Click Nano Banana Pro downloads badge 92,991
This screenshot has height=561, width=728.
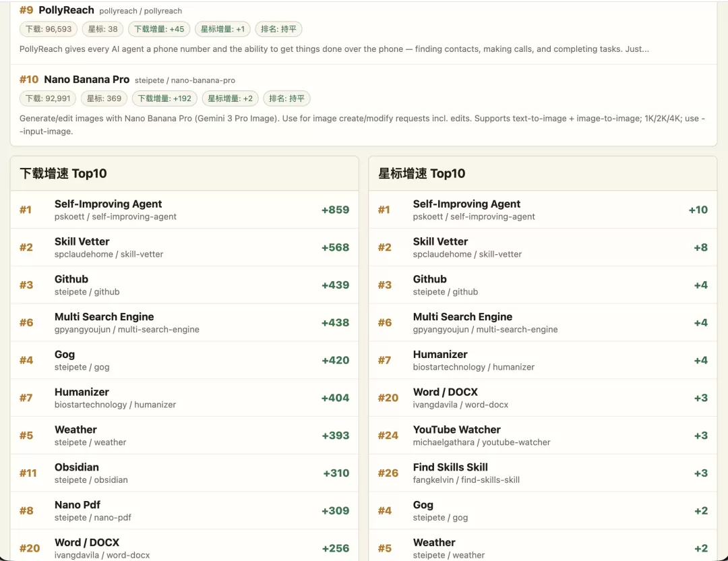[x=48, y=98]
